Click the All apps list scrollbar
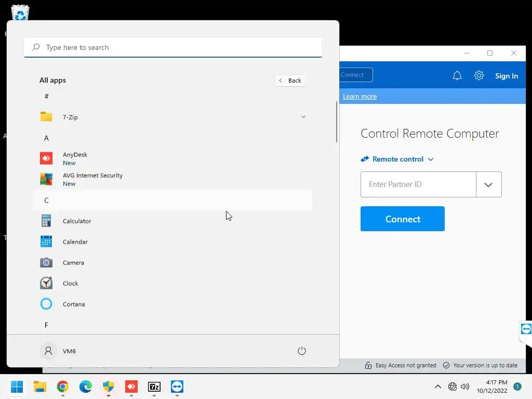The image size is (532, 399). tap(337, 122)
